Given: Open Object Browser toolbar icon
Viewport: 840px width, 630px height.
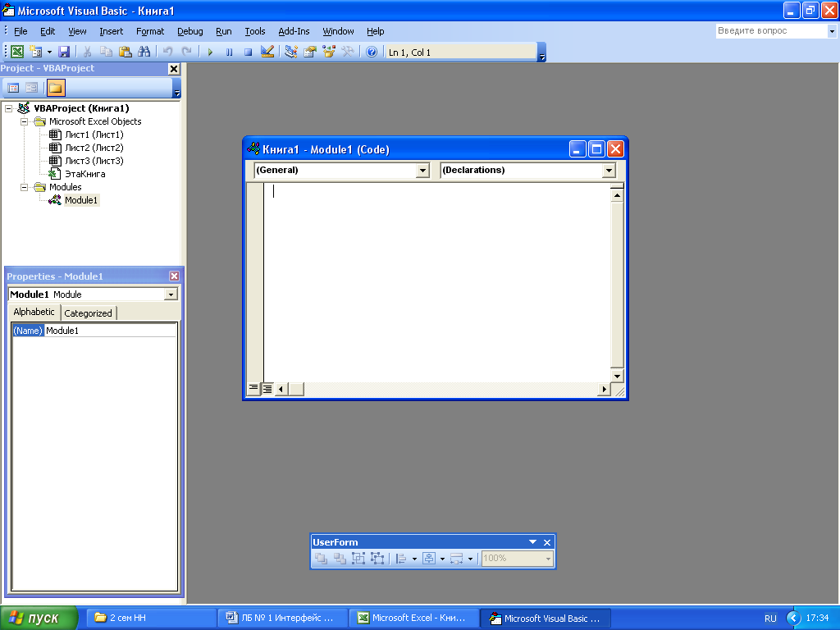Looking at the screenshot, I should (328, 52).
